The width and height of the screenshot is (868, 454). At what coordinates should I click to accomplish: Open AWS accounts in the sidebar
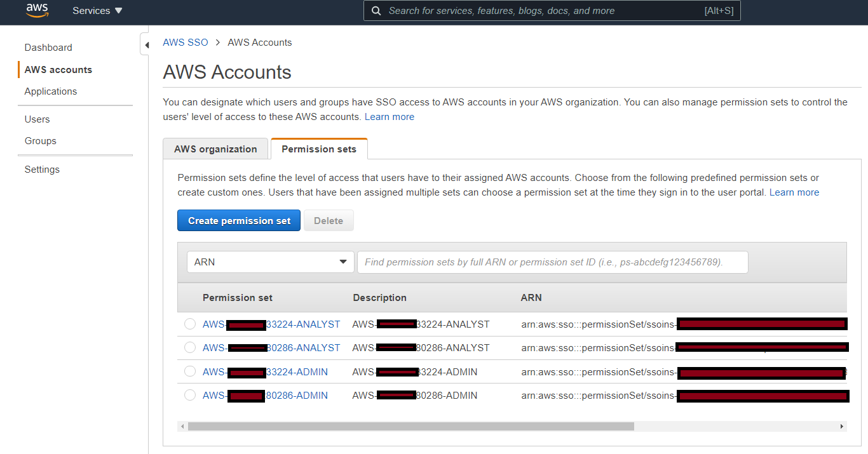click(x=58, y=70)
